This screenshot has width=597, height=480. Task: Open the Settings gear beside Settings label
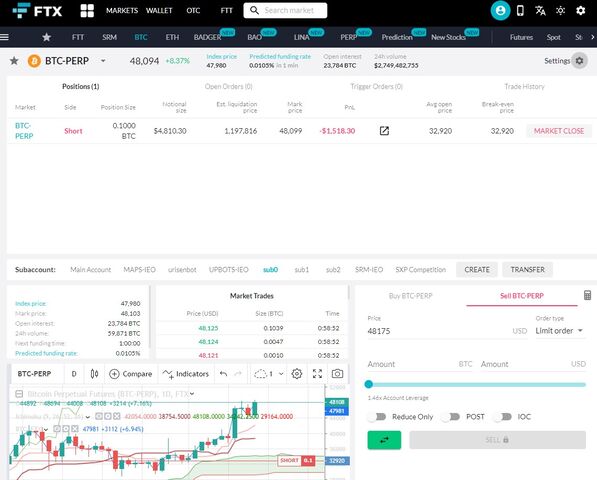coord(579,61)
